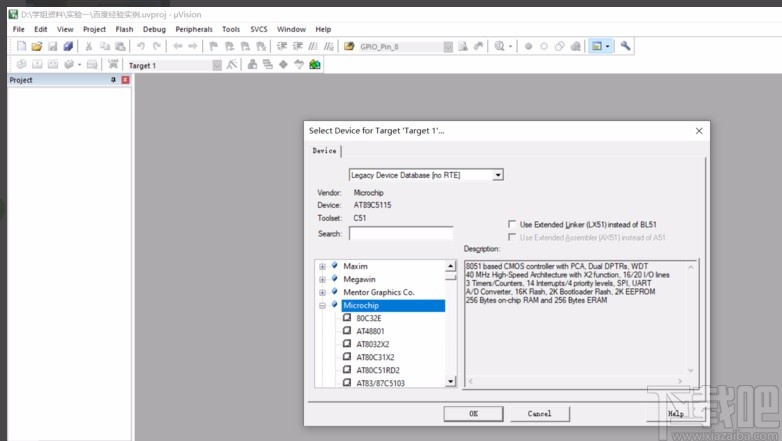Comment selection toolbar icon
The image size is (782, 441).
(313, 46)
